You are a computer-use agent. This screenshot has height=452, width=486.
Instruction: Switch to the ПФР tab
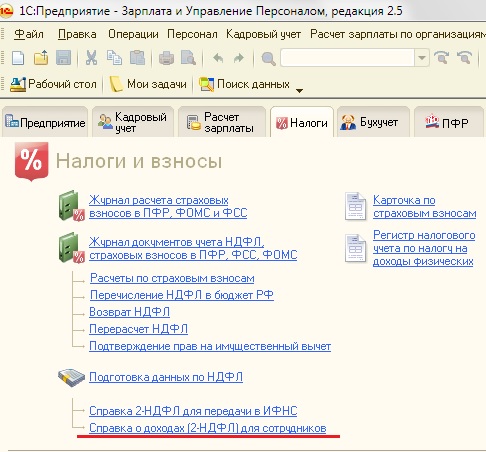click(448, 122)
